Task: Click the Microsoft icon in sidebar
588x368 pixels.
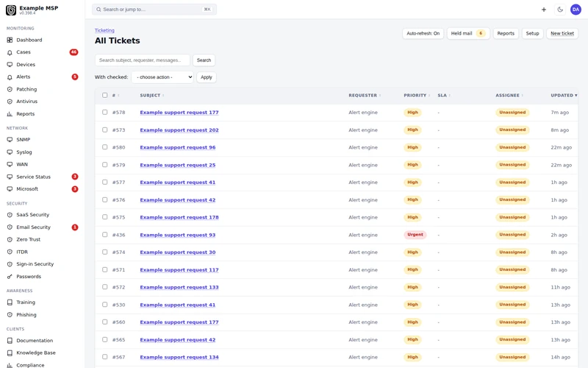Action: click(x=10, y=189)
